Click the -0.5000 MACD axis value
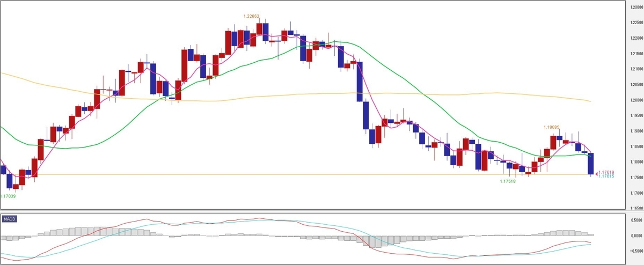This screenshot has width=644, height=265. [x=635, y=251]
